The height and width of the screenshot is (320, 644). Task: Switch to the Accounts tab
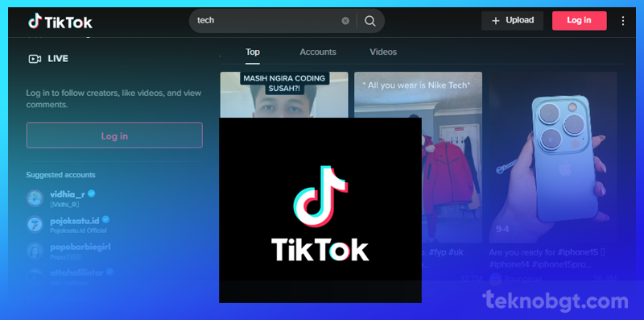pyautogui.click(x=318, y=52)
